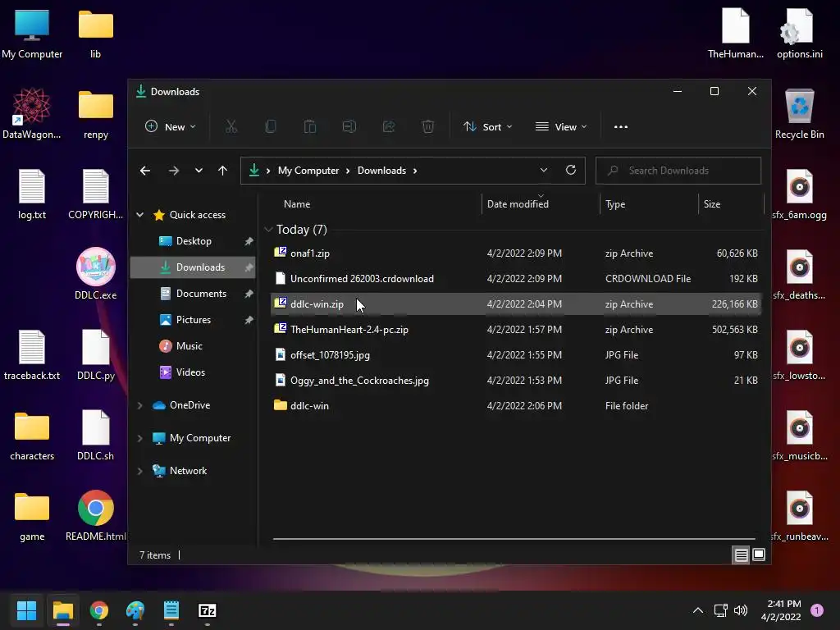Open Desktop in the navigation pane
Screen dimensions: 840x630
click(x=194, y=241)
